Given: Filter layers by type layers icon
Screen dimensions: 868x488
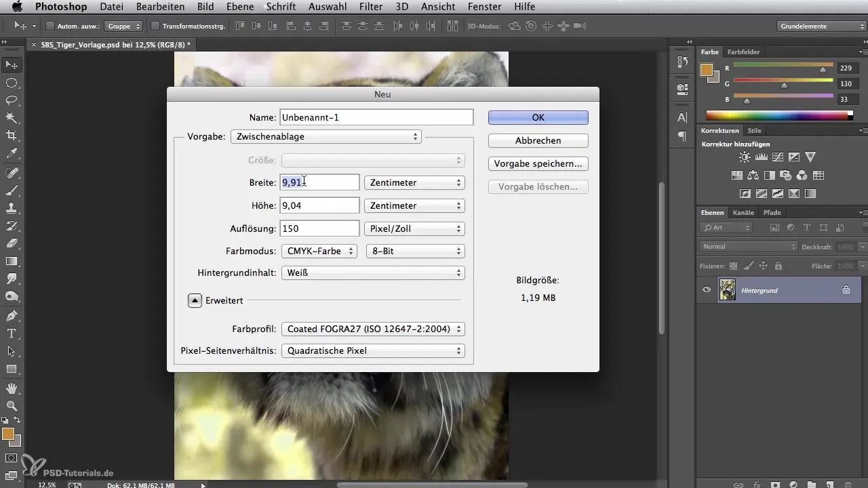Looking at the screenshot, I should (x=807, y=228).
